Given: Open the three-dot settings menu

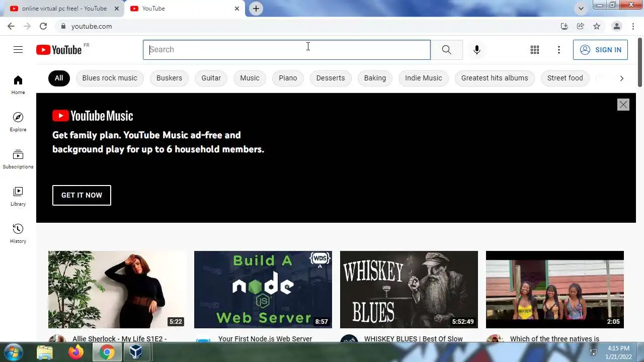Looking at the screenshot, I should coord(559,50).
